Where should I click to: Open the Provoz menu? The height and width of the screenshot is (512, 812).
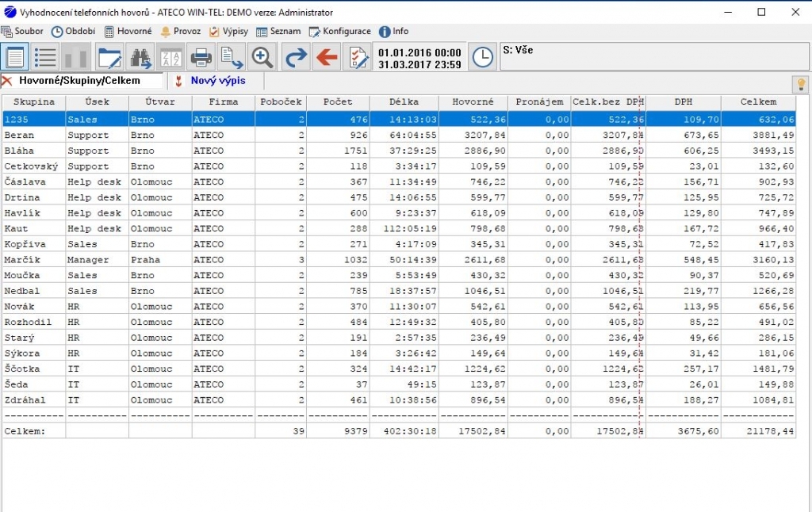[x=180, y=31]
